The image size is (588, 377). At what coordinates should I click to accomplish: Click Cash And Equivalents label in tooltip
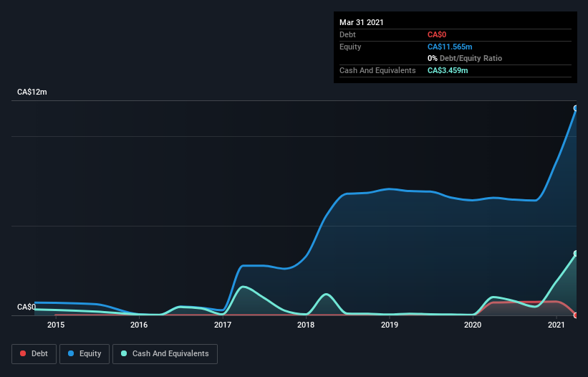pyautogui.click(x=377, y=70)
